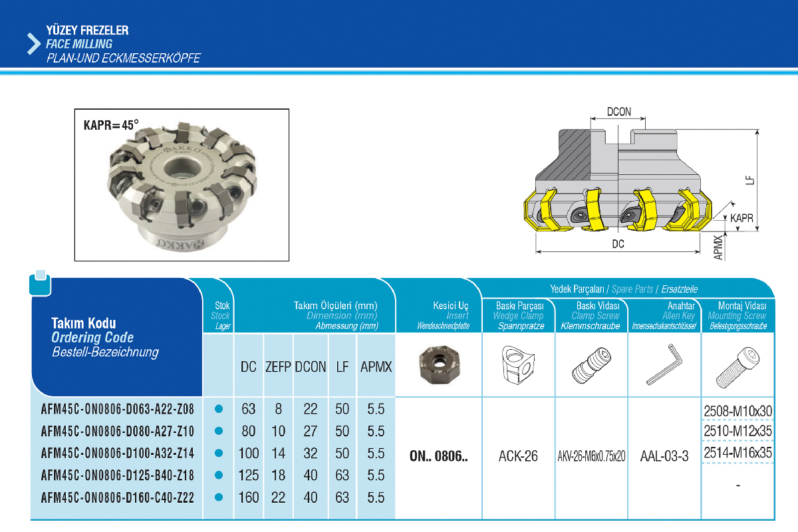The width and height of the screenshot is (798, 532).
Task: Select ordering code AFM45C-ON0806-D080-A27-Z10
Action: tap(118, 432)
